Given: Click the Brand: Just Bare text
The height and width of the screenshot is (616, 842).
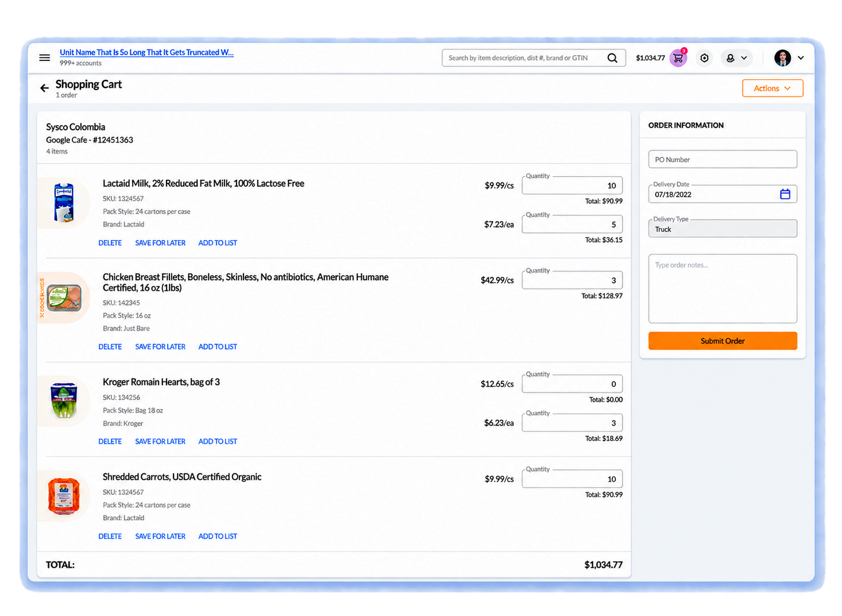Looking at the screenshot, I should pos(126,328).
